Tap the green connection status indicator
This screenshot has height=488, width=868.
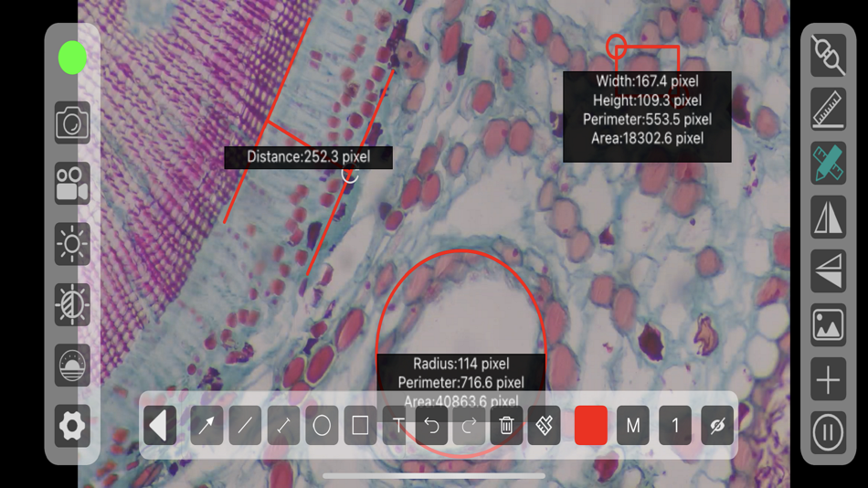pos(72,58)
